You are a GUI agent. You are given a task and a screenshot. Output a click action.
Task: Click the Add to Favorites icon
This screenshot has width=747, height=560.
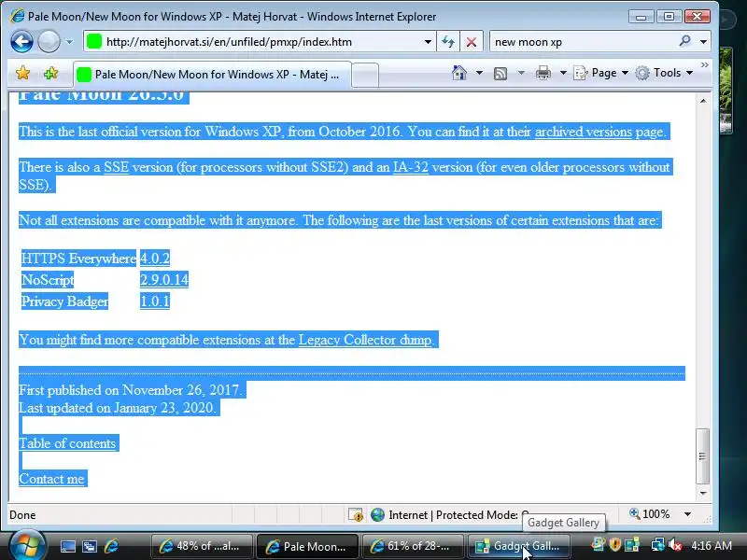[x=50, y=74]
